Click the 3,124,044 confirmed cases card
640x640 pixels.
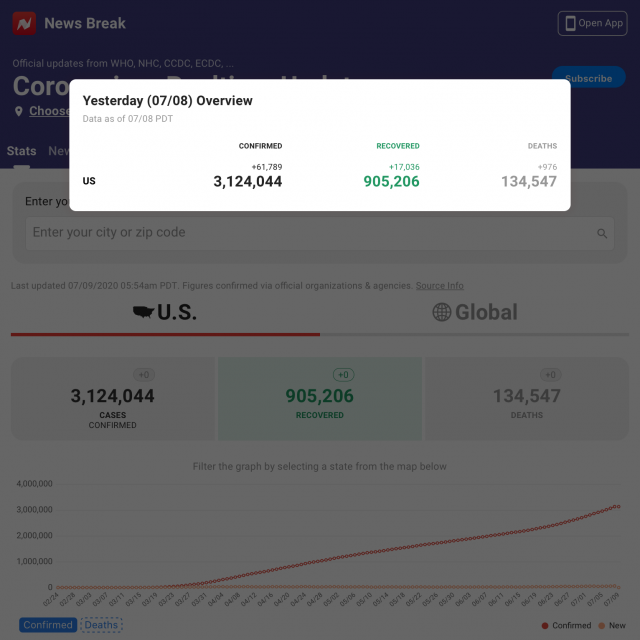(x=112, y=398)
